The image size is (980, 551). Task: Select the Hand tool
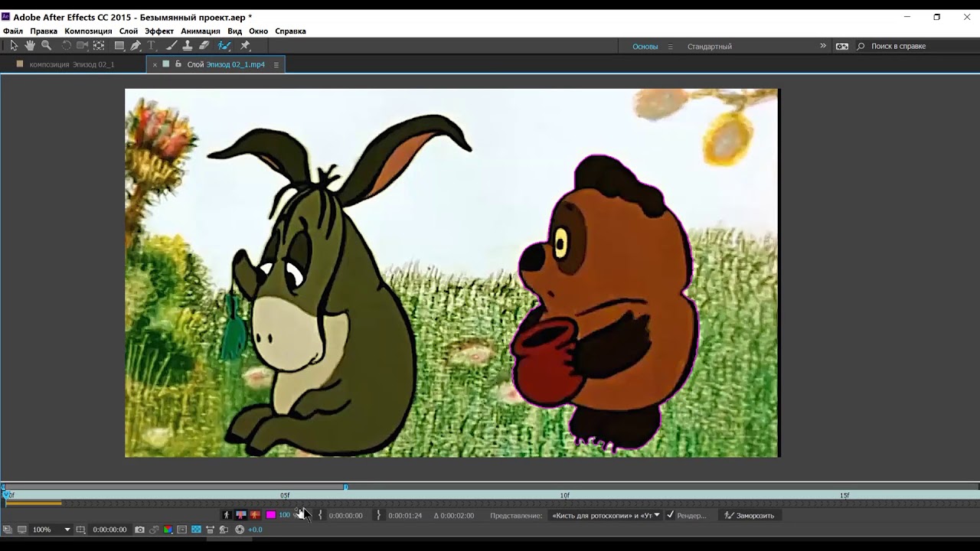[x=30, y=46]
